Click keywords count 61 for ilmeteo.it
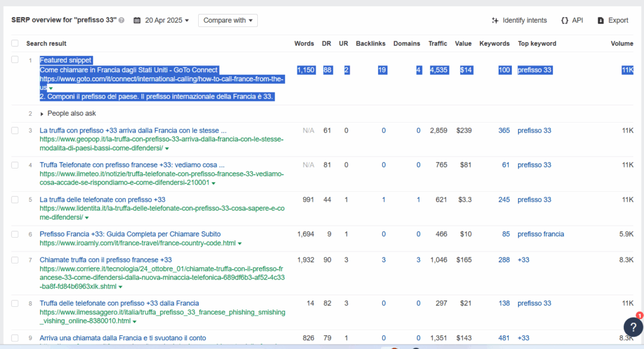This screenshot has width=644, height=349. tap(506, 165)
